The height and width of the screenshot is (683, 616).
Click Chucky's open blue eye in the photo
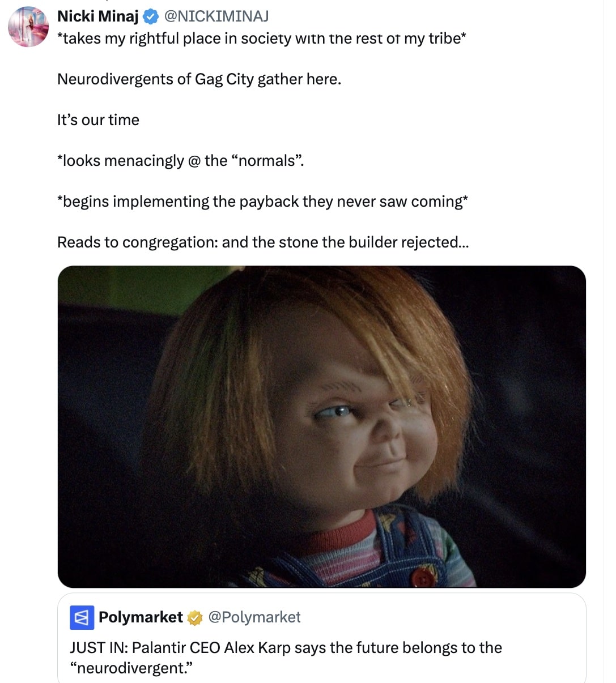333,411
